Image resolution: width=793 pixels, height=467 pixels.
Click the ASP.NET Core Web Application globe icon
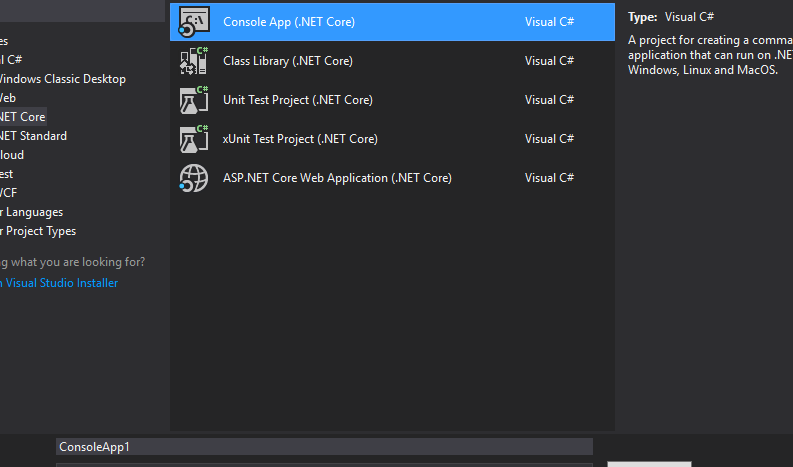click(x=194, y=178)
